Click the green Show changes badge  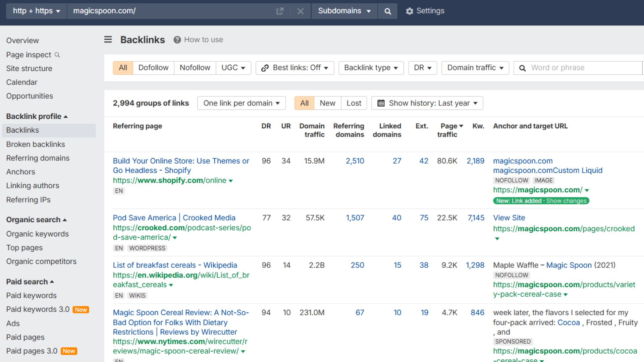tap(566, 201)
